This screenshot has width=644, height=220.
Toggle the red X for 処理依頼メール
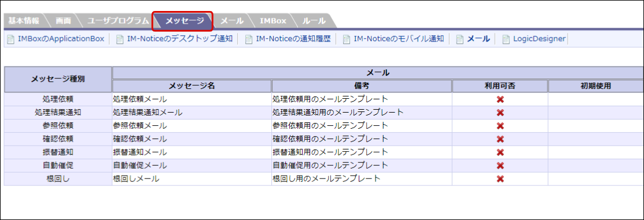(x=500, y=99)
